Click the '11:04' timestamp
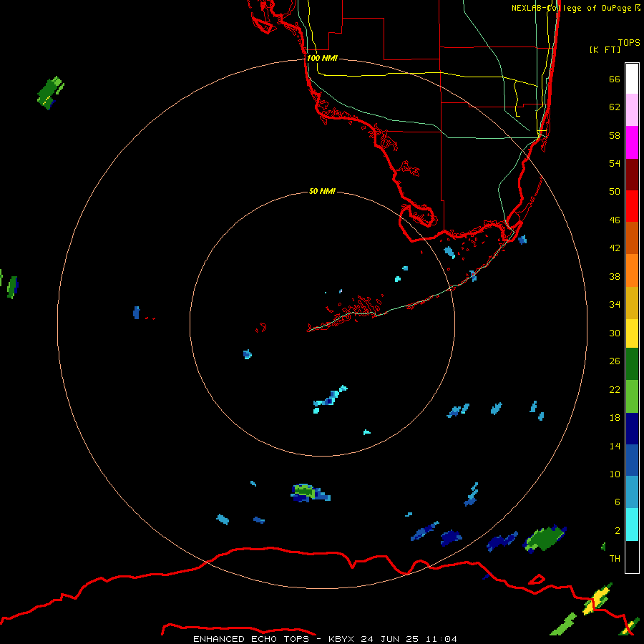Image resolution: width=644 pixels, height=644 pixels. (x=441, y=639)
